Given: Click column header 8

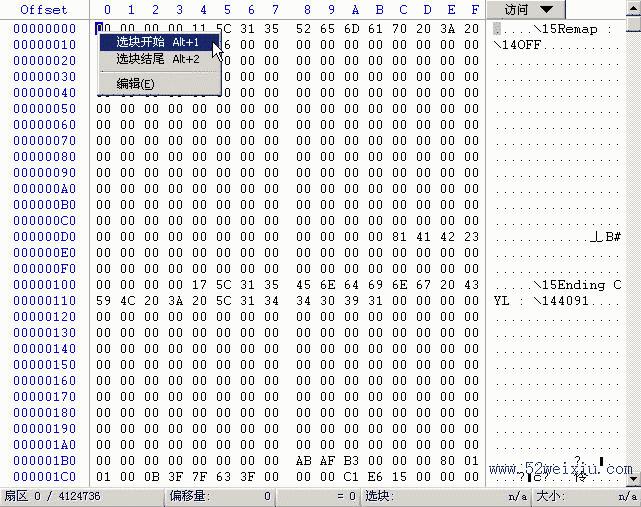Looking at the screenshot, I should (x=304, y=10).
